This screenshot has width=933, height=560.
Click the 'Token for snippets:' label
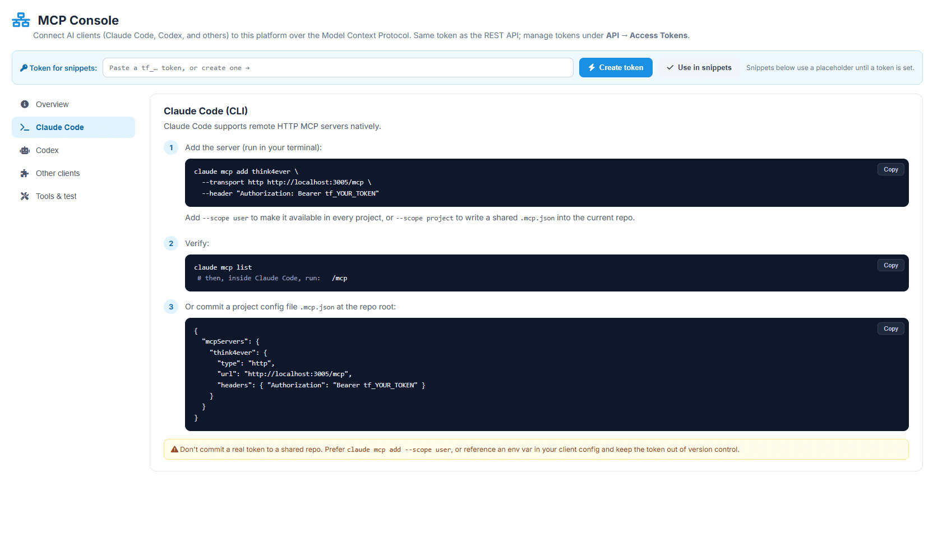[x=63, y=68]
